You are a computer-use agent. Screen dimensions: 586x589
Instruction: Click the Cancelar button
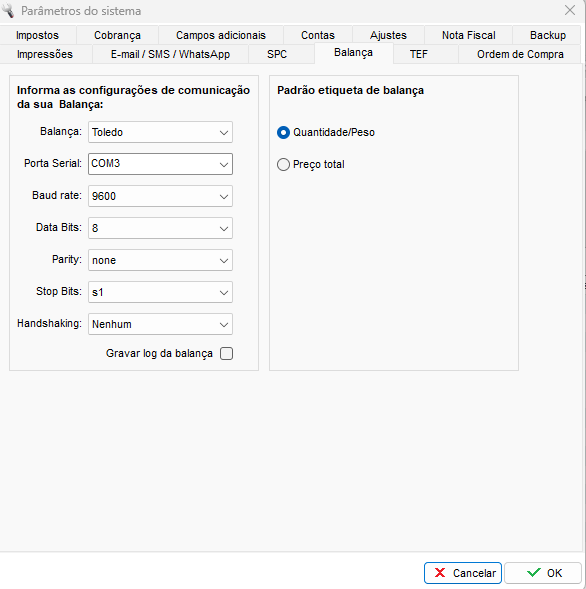tap(463, 573)
